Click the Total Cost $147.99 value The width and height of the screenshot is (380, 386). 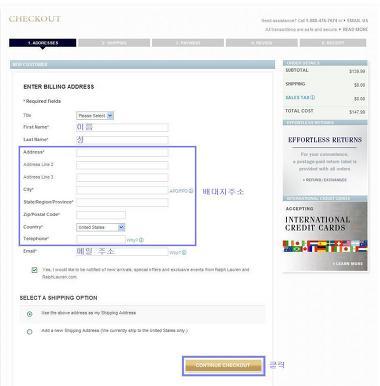pyautogui.click(x=357, y=112)
